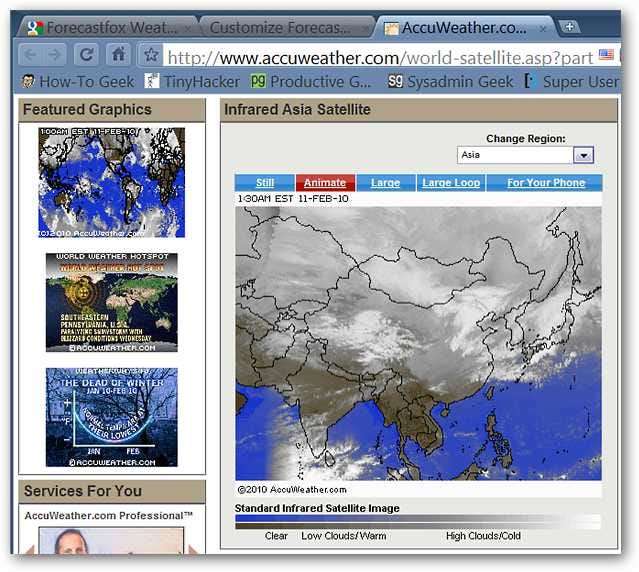The height and width of the screenshot is (572, 639).
Task: Click the High Clouds/Cold legend label
Action: pyautogui.click(x=483, y=536)
